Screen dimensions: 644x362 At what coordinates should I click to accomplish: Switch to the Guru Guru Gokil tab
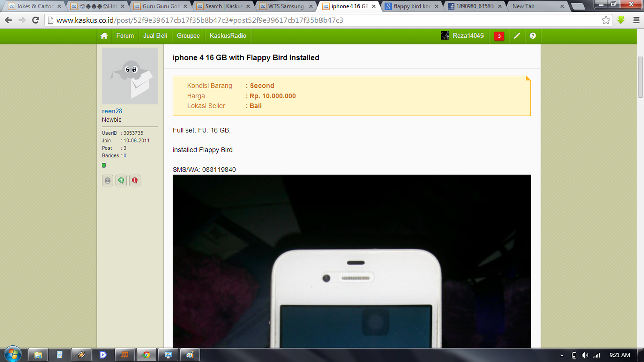(160, 6)
